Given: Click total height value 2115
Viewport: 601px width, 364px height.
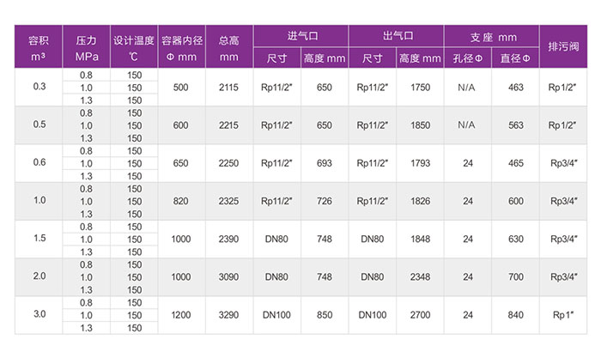Looking at the screenshot, I should pos(229,88).
